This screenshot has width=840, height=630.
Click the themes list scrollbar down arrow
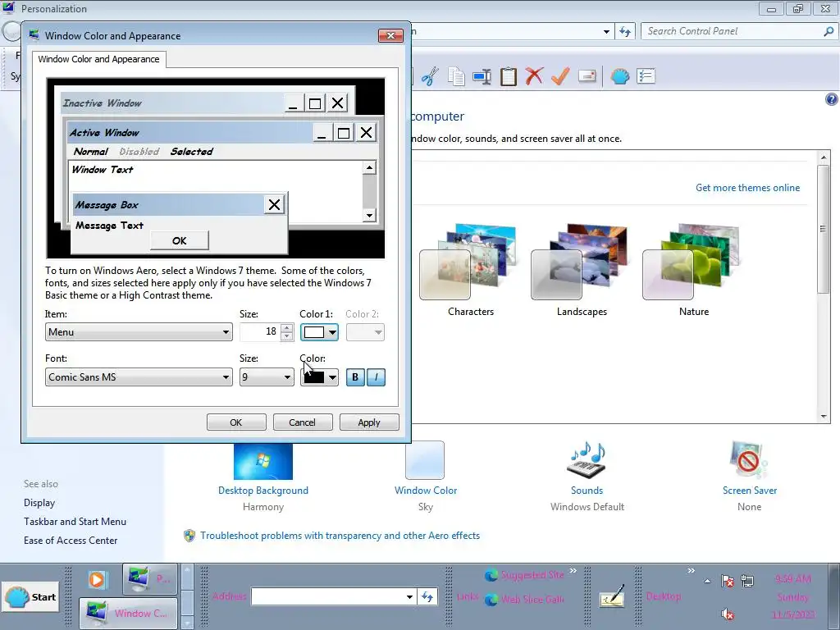point(824,416)
